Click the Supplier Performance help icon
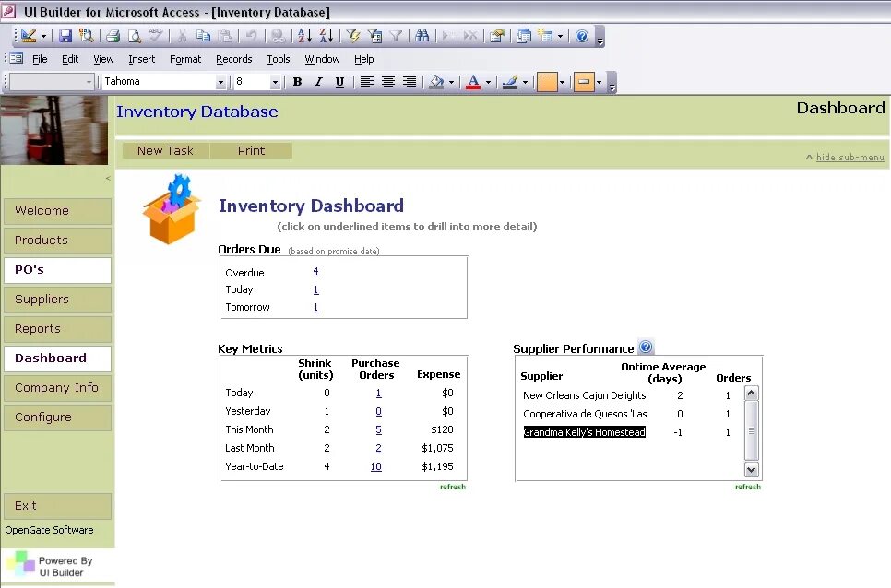The image size is (891, 588). pos(646,347)
